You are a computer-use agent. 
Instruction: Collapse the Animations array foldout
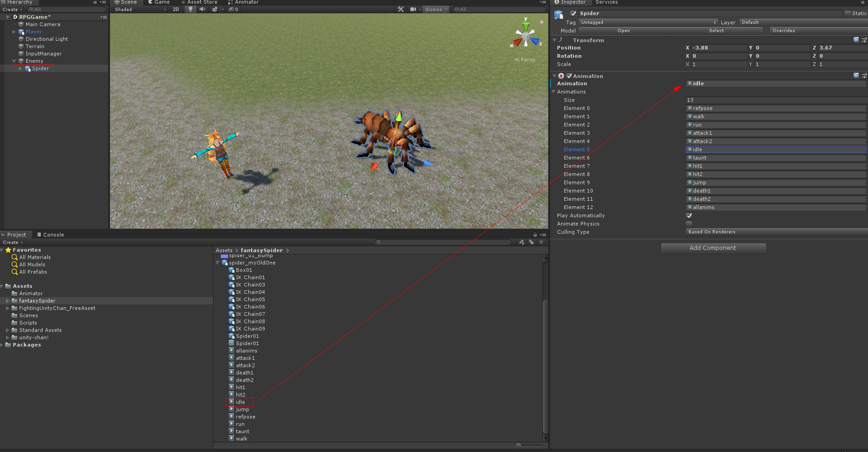[554, 92]
